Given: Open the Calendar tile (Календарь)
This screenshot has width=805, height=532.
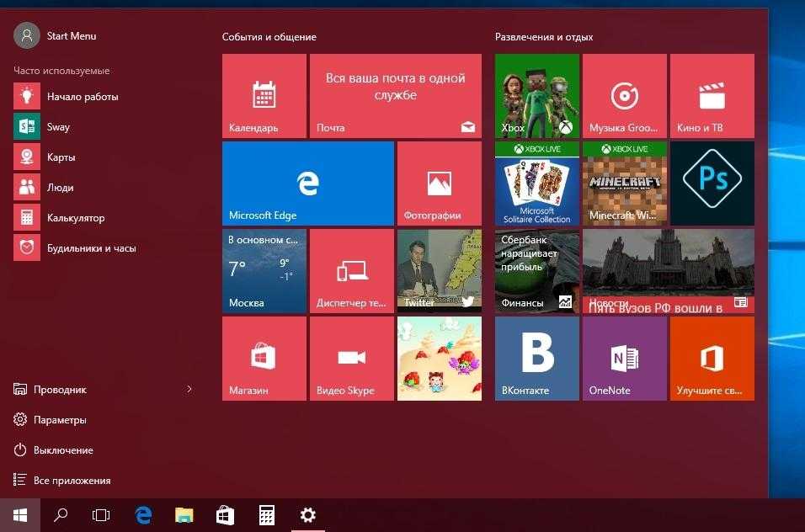Looking at the screenshot, I should pos(264,96).
